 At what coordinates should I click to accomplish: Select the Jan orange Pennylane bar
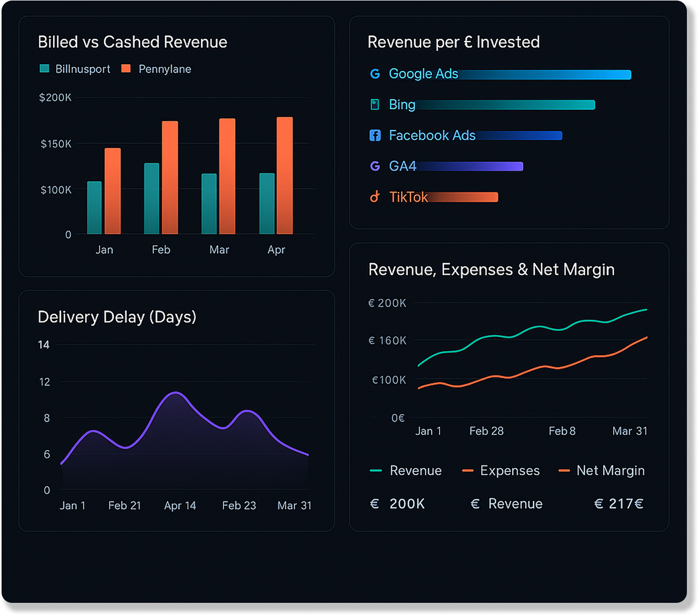point(113,191)
